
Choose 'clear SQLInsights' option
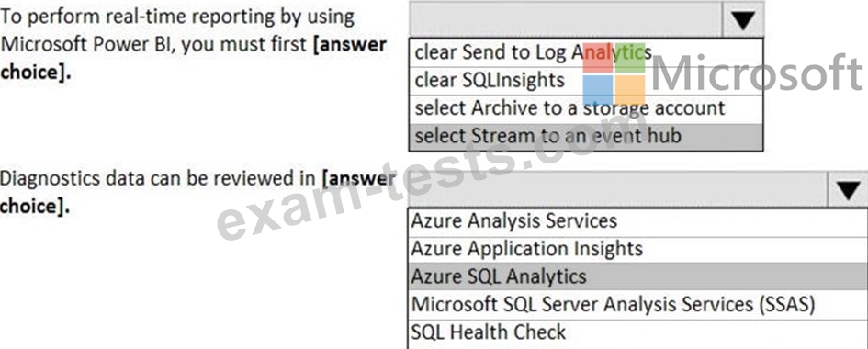pyautogui.click(x=586, y=81)
